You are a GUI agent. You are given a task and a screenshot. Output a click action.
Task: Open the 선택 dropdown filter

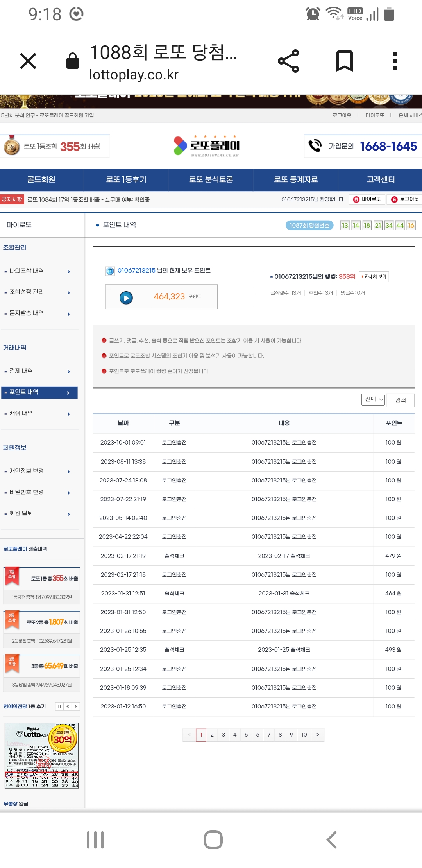click(373, 399)
